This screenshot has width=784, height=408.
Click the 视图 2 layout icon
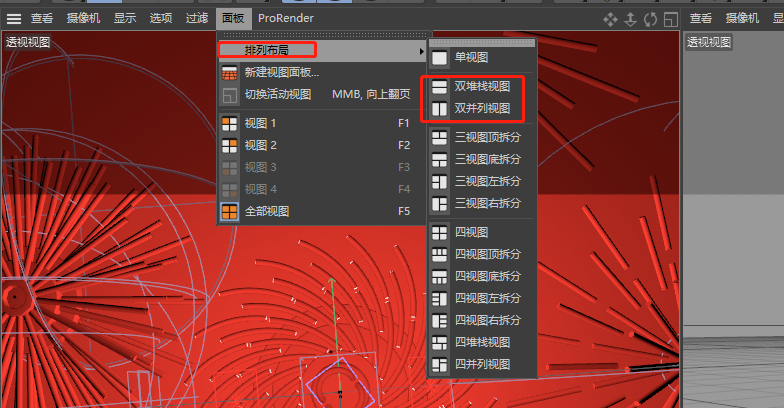(230, 146)
